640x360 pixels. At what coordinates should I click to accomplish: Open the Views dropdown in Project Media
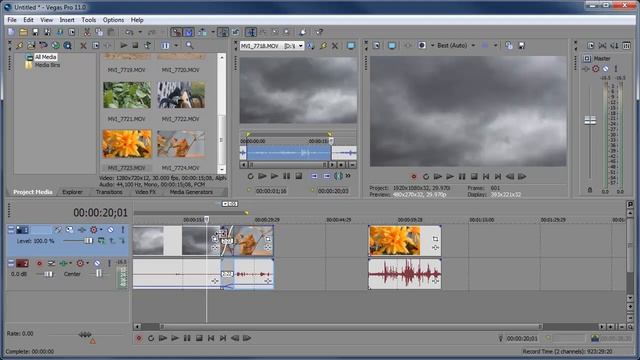point(176,45)
